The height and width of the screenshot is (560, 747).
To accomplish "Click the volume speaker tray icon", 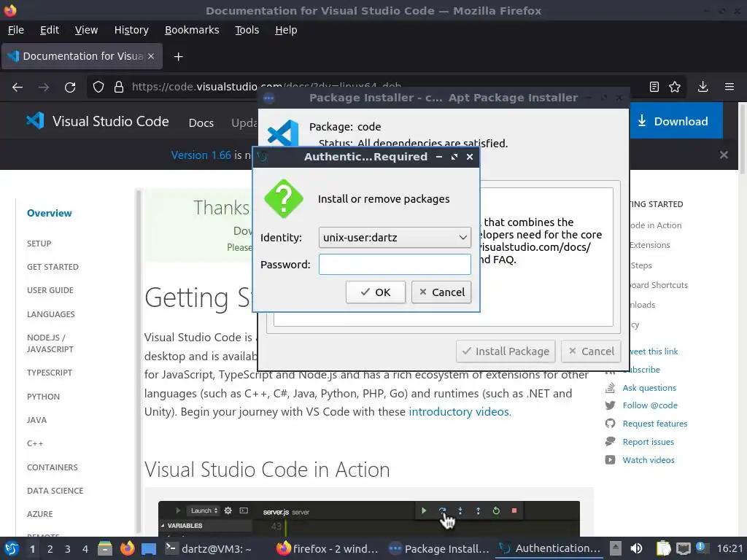I will pos(636,548).
